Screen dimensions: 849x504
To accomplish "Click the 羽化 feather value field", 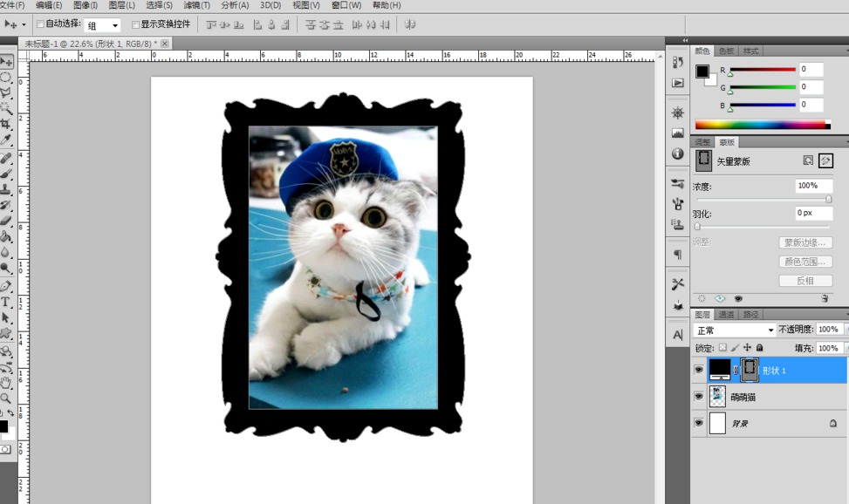I will pos(813,214).
